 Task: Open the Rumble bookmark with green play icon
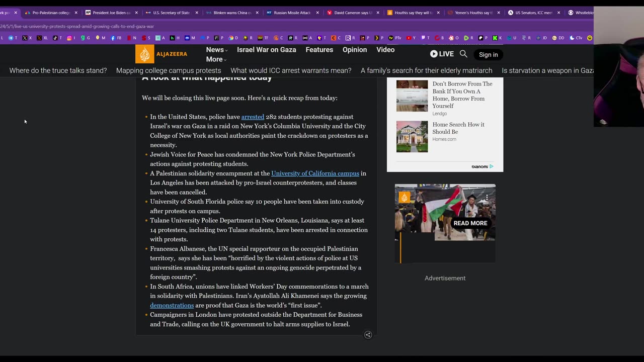(469, 38)
